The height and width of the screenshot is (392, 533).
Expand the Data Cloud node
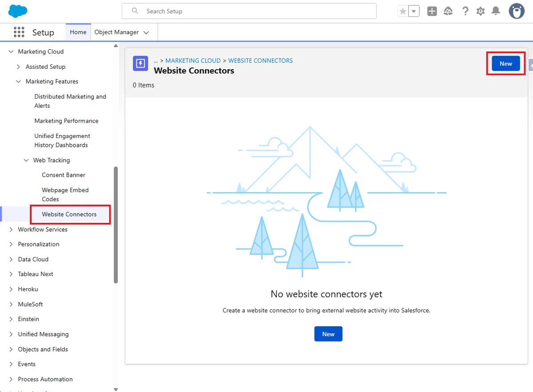[11, 259]
